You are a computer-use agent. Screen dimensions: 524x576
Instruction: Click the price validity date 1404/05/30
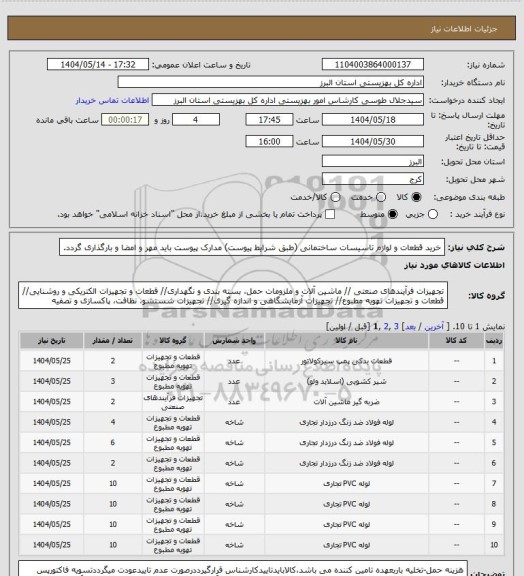(x=373, y=141)
